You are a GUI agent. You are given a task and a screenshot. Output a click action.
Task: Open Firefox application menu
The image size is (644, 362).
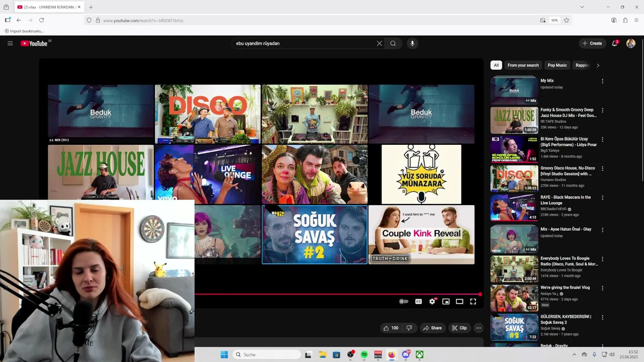(x=636, y=20)
